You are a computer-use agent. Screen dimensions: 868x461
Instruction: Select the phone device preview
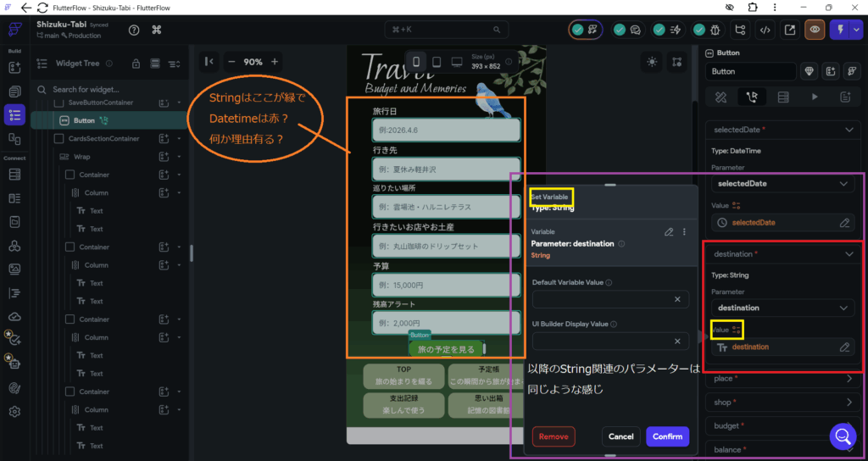[415, 62]
